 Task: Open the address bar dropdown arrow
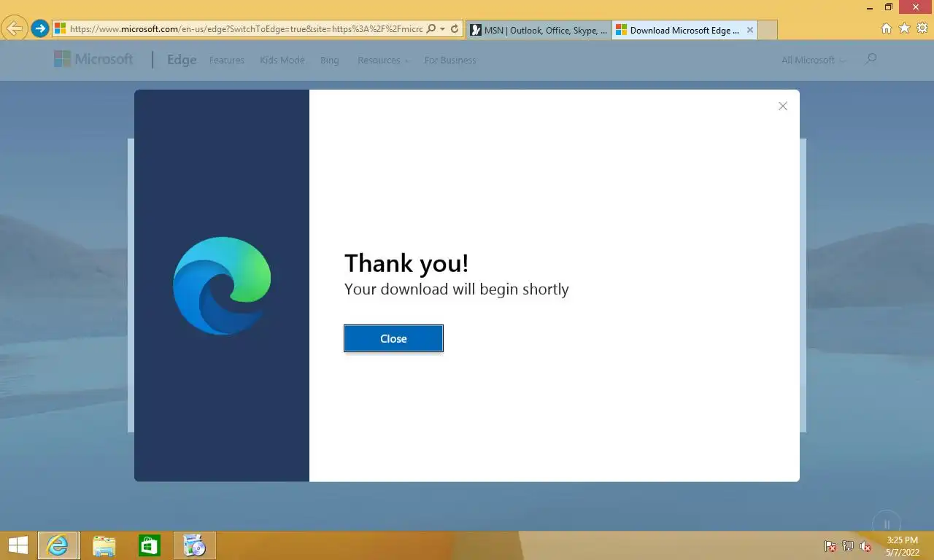coord(442,29)
